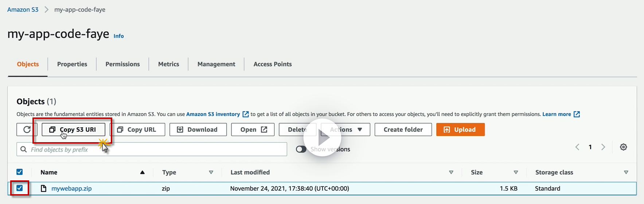Click the Copy S3 URI button

[74, 130]
